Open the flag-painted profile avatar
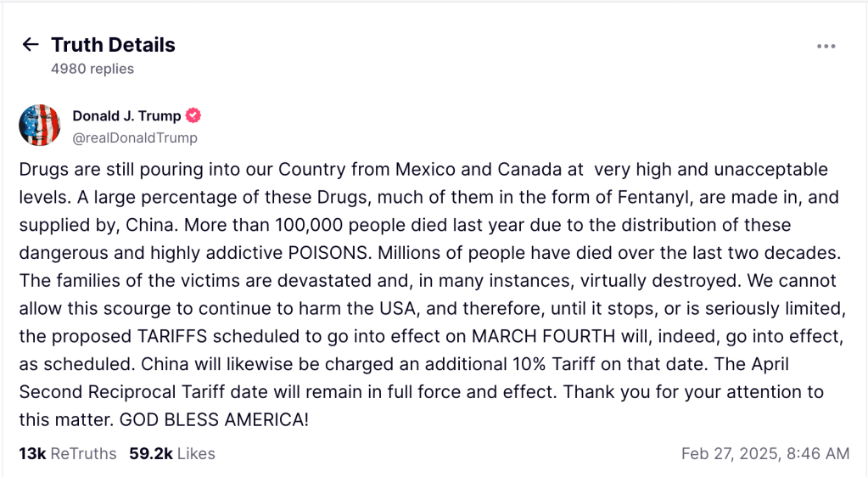 [x=40, y=126]
